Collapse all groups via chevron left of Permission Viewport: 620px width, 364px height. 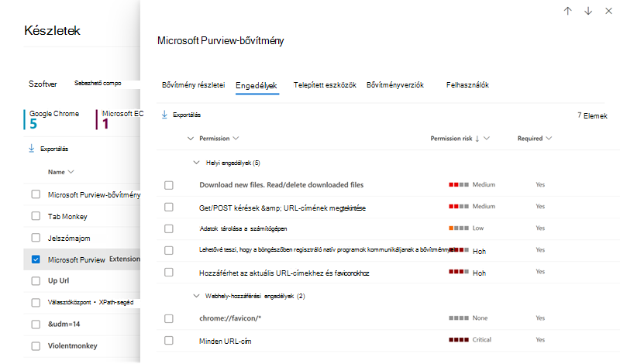[191, 139]
